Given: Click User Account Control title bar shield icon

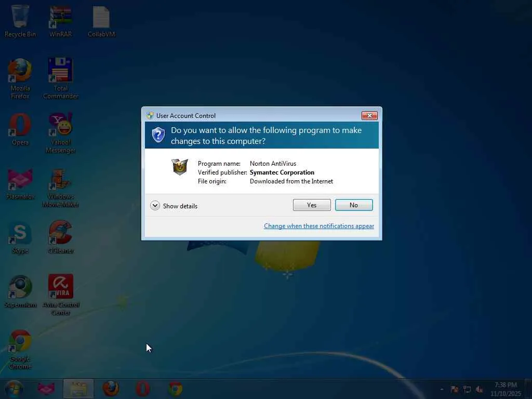Looking at the screenshot, I should [150, 116].
